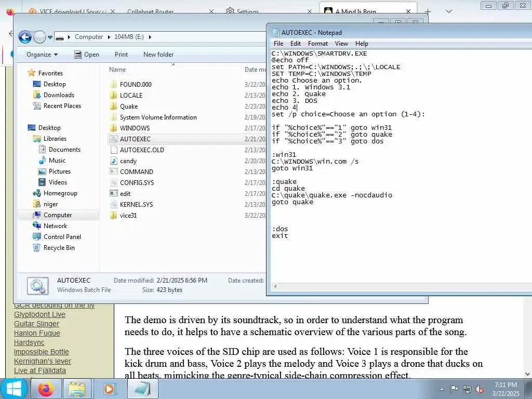Open Recent Places in sidebar

[x=62, y=106]
